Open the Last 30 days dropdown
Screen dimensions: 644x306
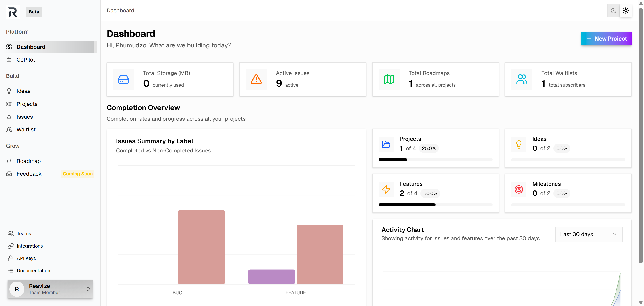point(589,234)
